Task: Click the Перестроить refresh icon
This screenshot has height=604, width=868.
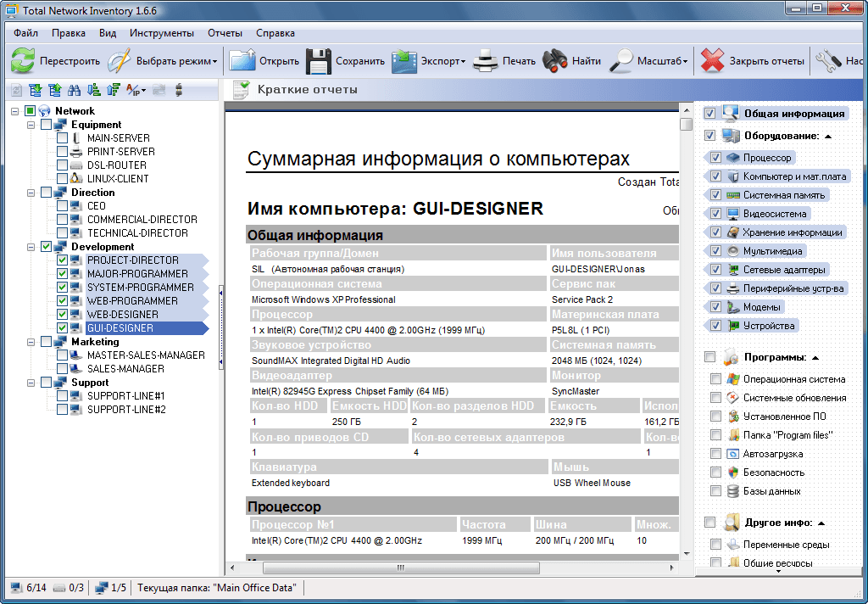Action: pos(23,61)
